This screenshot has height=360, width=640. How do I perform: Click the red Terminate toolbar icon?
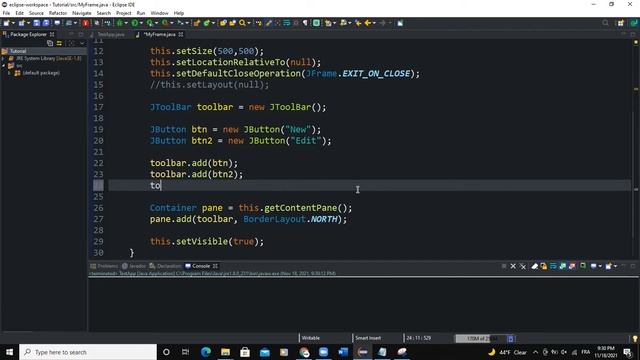click(86, 23)
